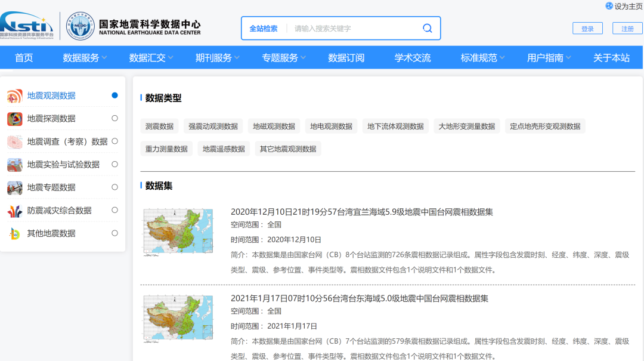Toggle the circle marker next to 地震探测数据
This screenshot has width=644, height=361.
[x=115, y=119]
